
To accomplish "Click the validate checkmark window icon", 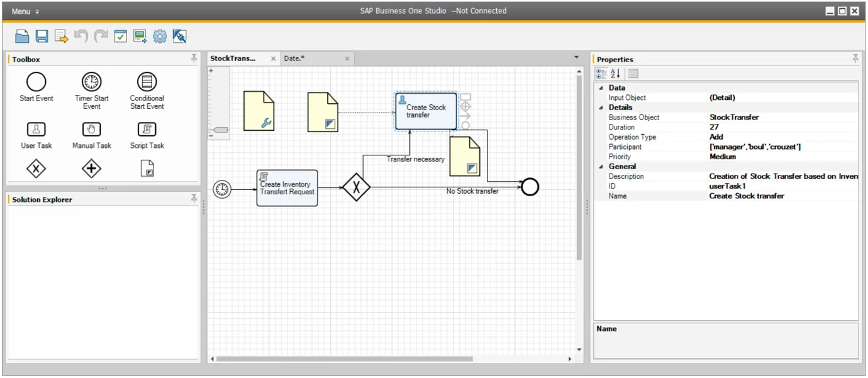I will [120, 36].
